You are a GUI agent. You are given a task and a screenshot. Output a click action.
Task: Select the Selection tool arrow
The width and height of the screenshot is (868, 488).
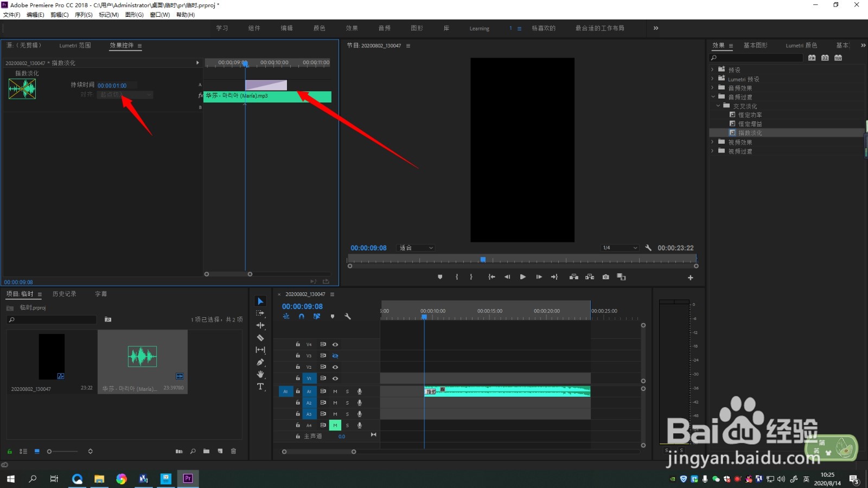260,301
